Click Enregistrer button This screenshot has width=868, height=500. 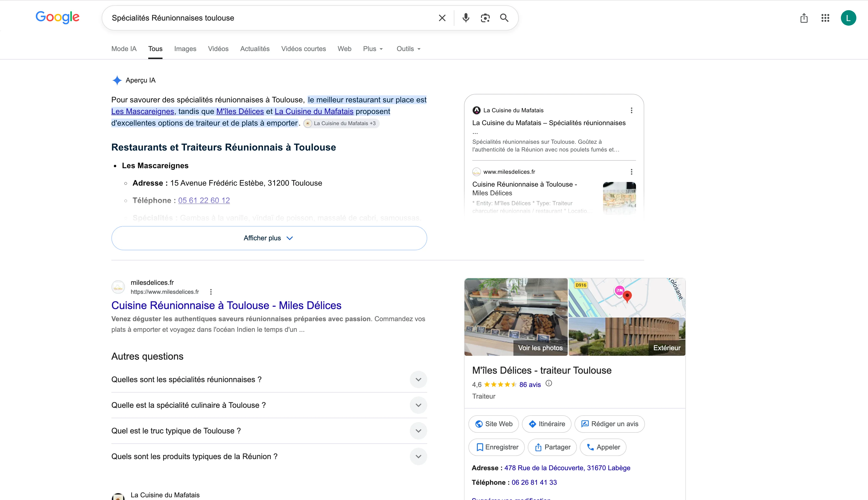496,447
